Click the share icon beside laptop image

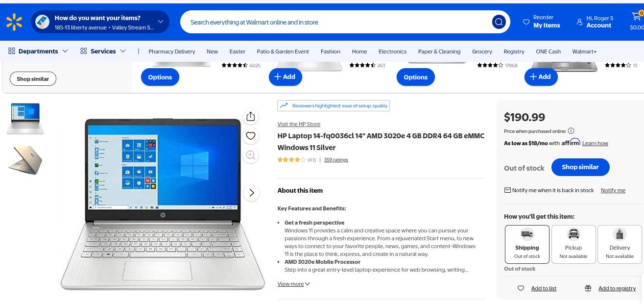click(x=251, y=117)
